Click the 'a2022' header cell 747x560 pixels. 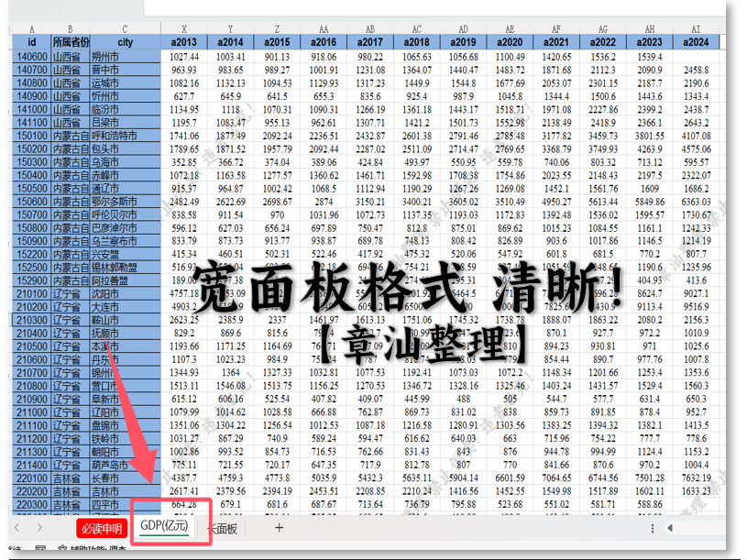[x=603, y=42]
